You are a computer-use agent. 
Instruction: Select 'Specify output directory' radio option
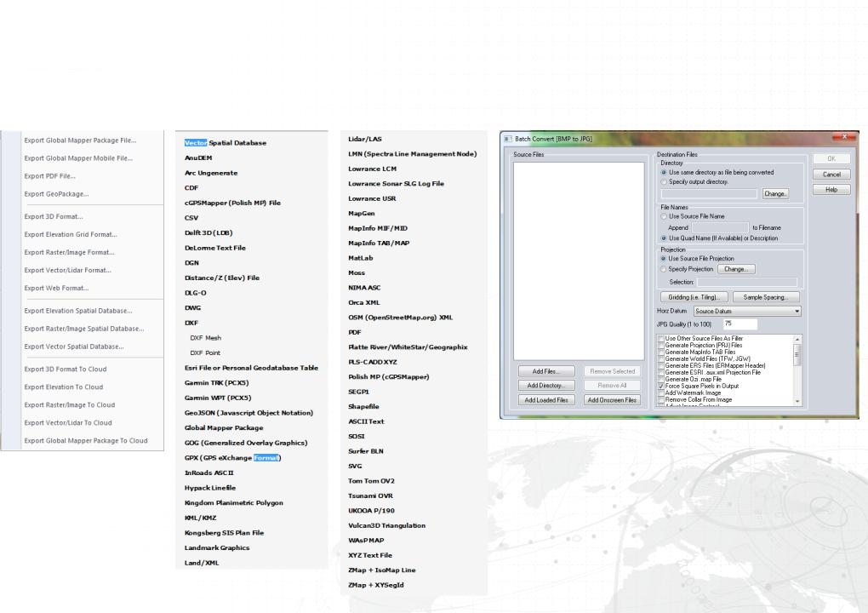[664, 181]
